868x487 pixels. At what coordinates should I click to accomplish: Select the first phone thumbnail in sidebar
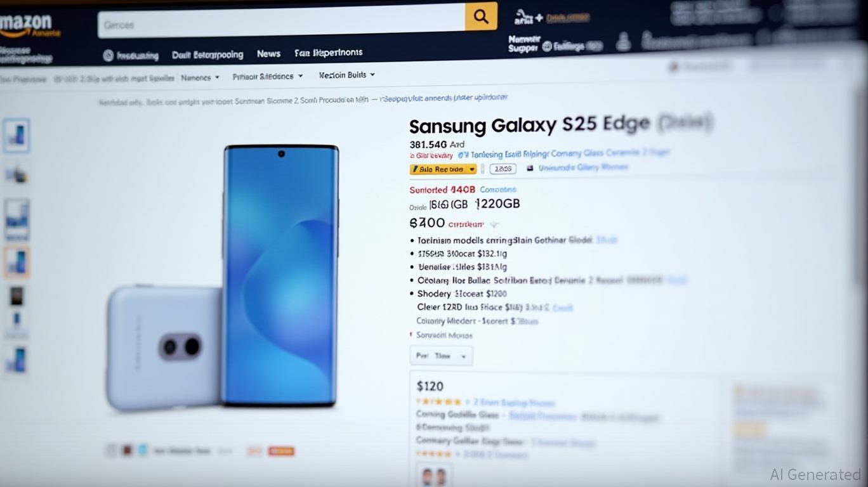tap(16, 135)
